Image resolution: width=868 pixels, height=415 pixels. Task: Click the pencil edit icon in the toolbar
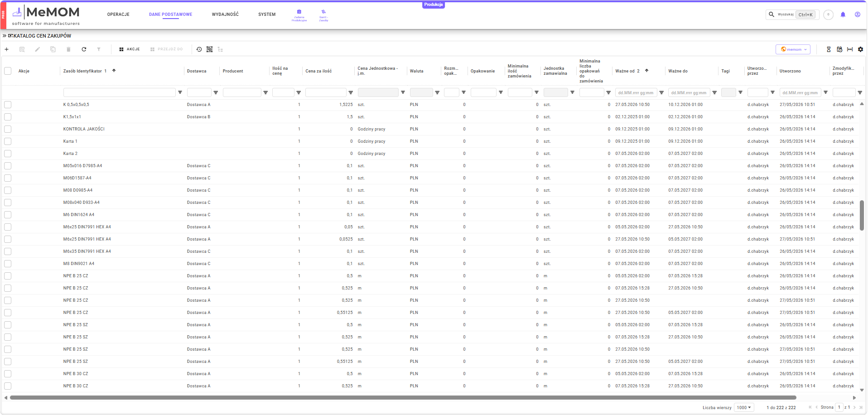pos(38,49)
